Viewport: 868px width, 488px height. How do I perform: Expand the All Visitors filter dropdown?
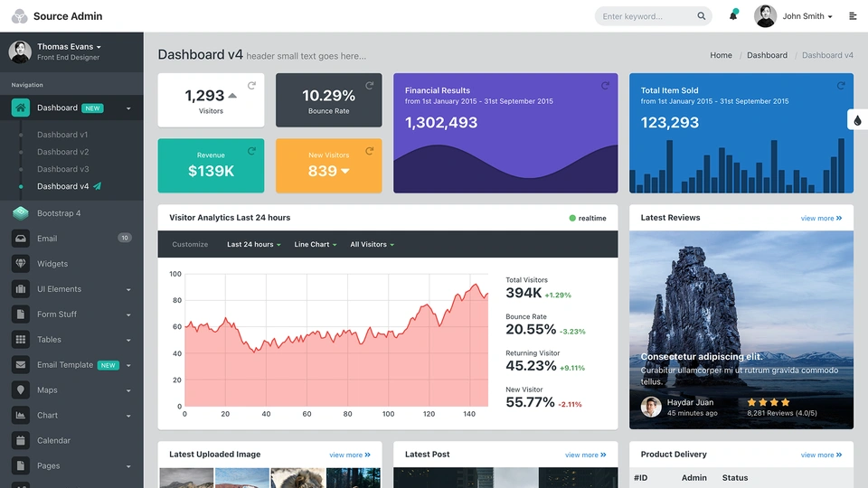(x=372, y=245)
